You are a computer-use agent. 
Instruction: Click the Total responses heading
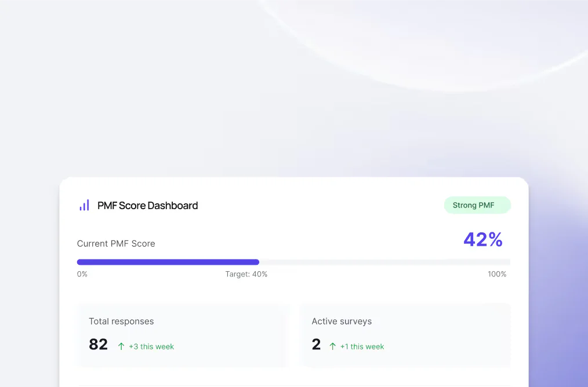[x=121, y=321]
